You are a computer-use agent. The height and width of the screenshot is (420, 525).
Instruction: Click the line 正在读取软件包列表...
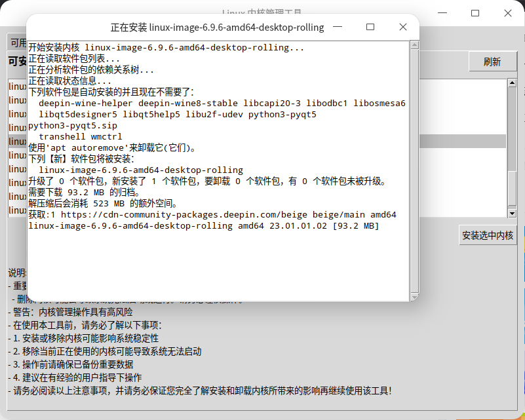(x=74, y=58)
